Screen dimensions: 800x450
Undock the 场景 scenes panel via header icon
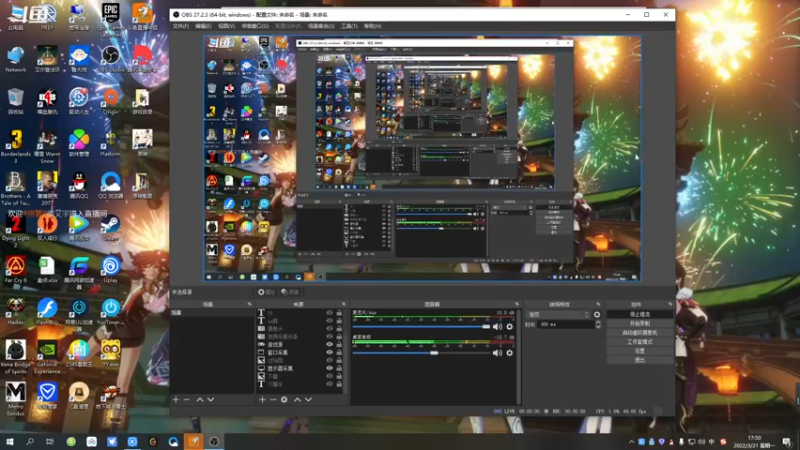click(249, 305)
